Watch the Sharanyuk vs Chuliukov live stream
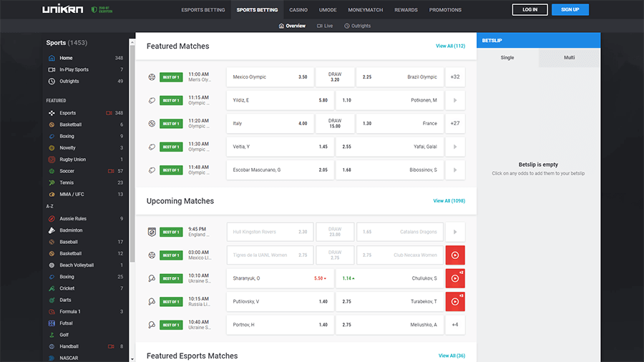Screen dimensions: 644x362 pos(455,278)
